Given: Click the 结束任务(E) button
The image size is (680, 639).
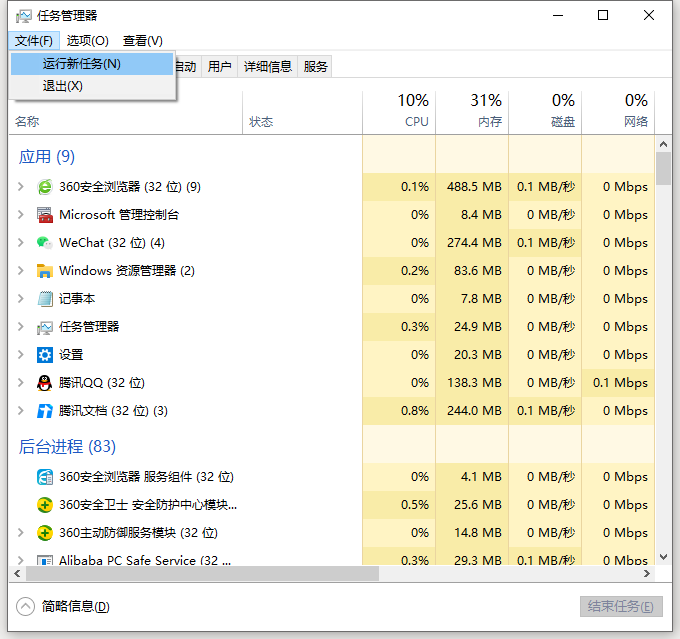Looking at the screenshot, I should [x=621, y=607].
